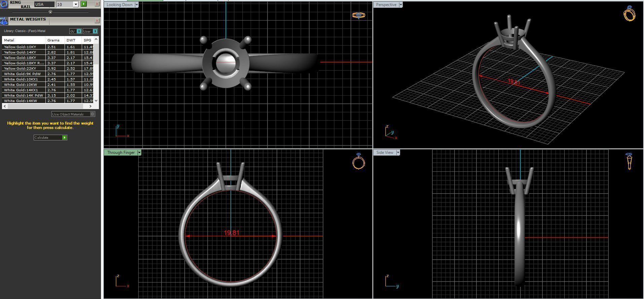Select the White Gold:10KW row
The width and height of the screenshot is (644, 299).
click(x=48, y=85)
